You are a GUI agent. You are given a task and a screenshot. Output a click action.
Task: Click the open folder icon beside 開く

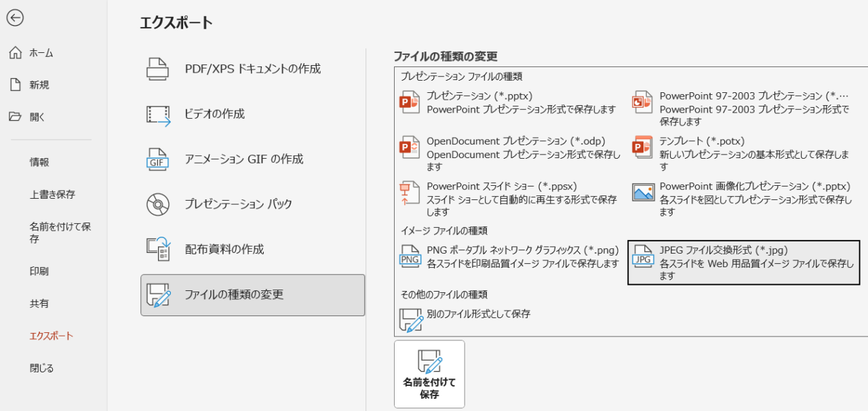tap(16, 117)
